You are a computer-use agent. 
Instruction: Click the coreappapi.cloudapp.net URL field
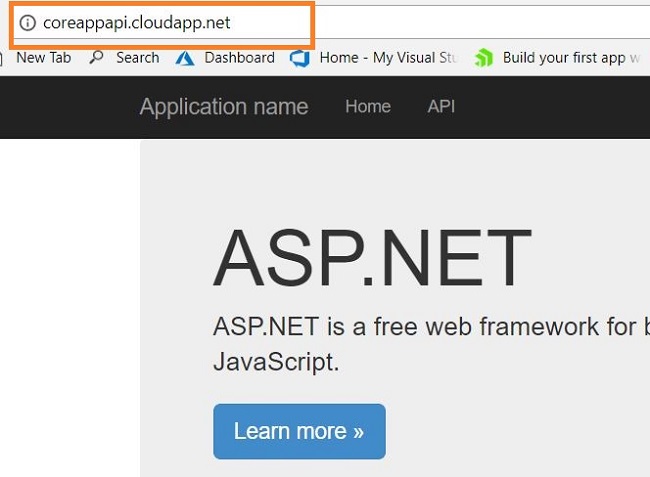[136, 23]
